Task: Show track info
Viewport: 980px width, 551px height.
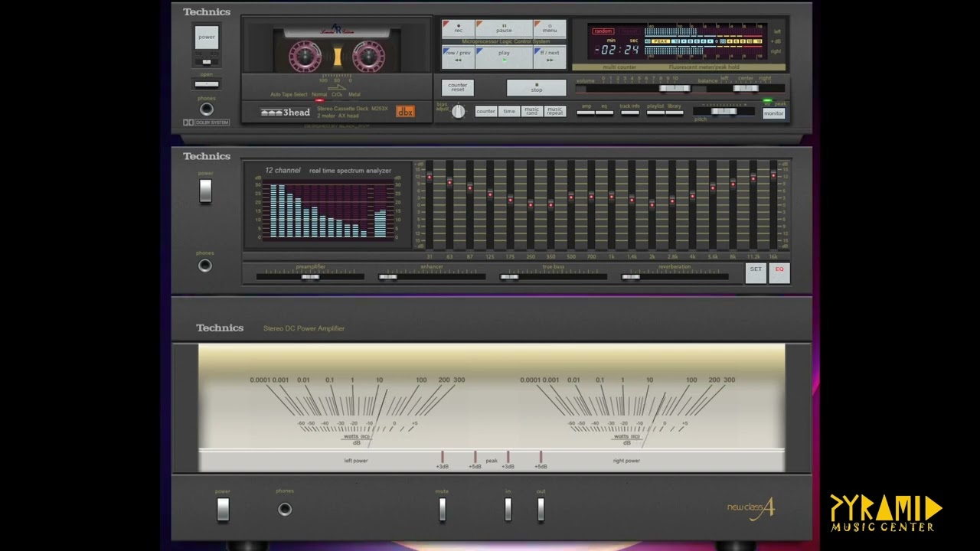Action: 630,112
